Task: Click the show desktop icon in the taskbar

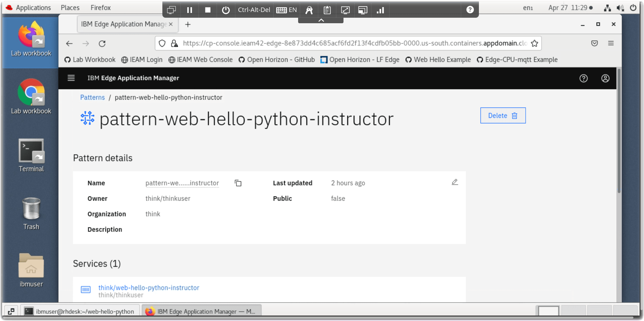Action: (11, 311)
